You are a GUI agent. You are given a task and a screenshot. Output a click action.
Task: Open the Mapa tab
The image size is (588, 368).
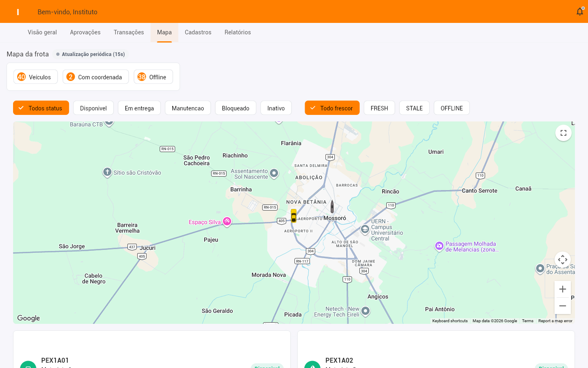pos(165,32)
